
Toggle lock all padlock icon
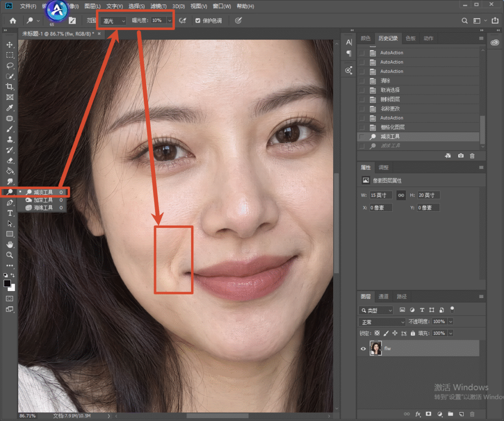click(x=413, y=333)
